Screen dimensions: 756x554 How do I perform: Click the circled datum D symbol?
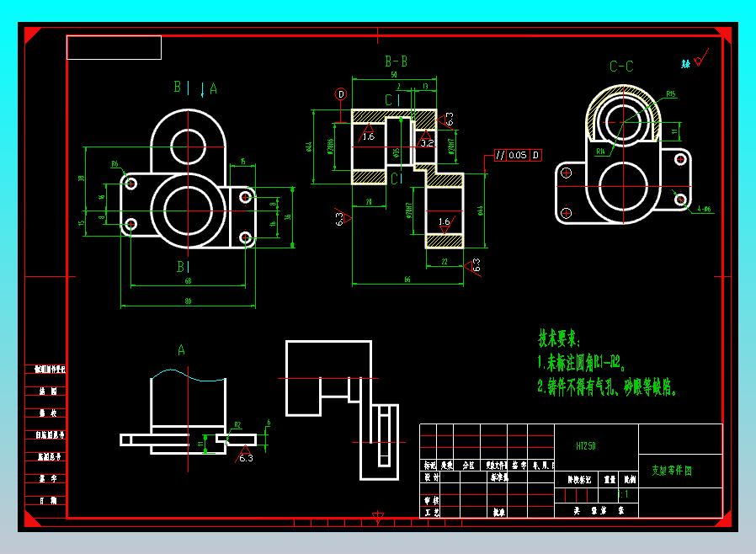pos(341,94)
